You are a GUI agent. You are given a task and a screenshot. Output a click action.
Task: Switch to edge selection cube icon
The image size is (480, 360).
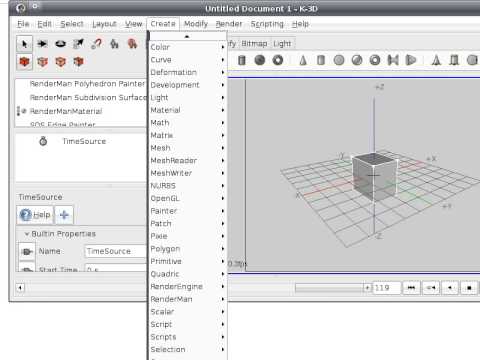[x=60, y=62]
